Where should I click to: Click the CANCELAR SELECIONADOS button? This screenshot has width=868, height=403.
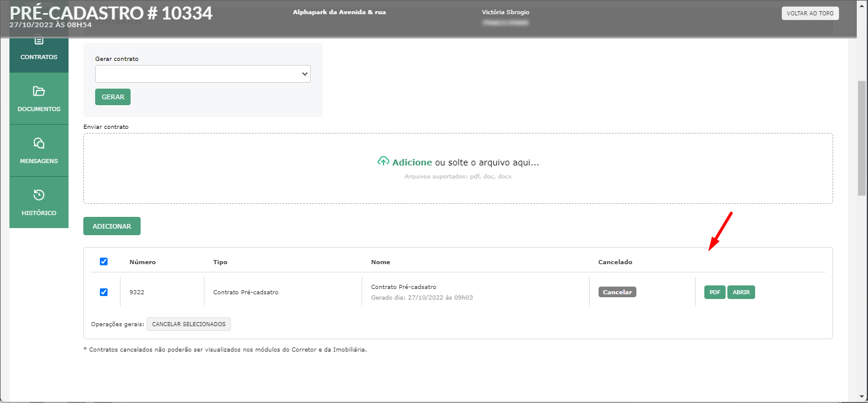188,324
